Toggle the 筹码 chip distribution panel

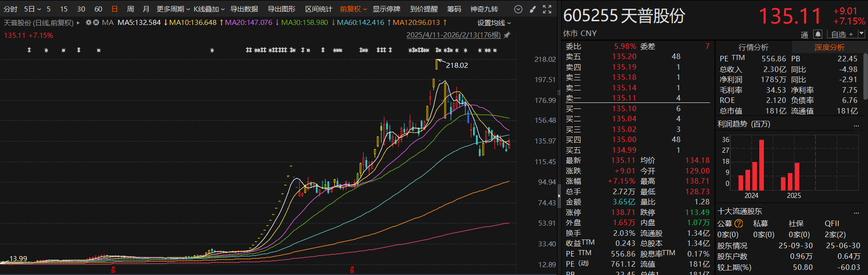454,9
